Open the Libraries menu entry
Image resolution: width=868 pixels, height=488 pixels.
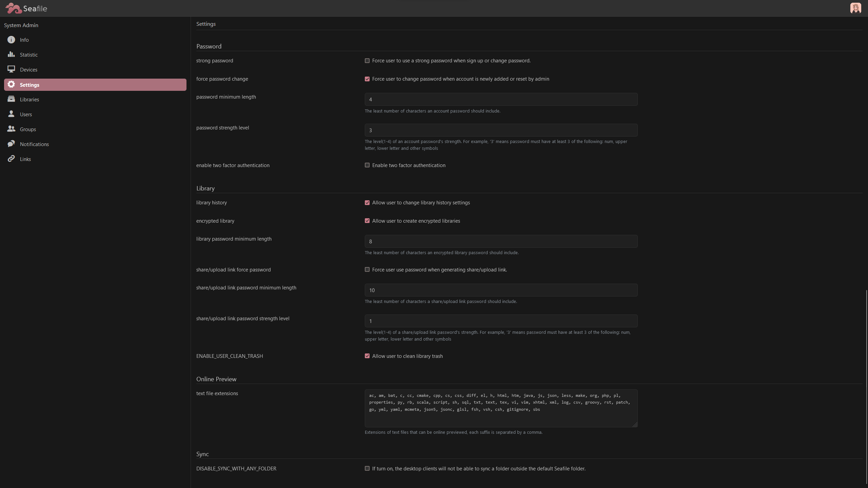click(x=29, y=99)
